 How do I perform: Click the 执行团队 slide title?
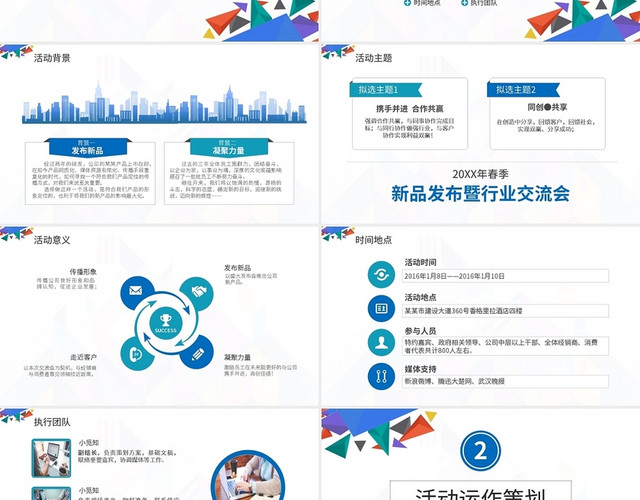tap(52, 422)
